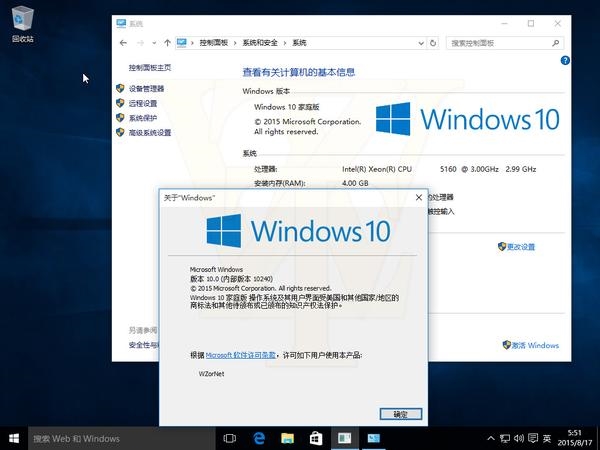600x450 pixels.
Task: Click the Forward arrow in System window
Action: click(140, 43)
